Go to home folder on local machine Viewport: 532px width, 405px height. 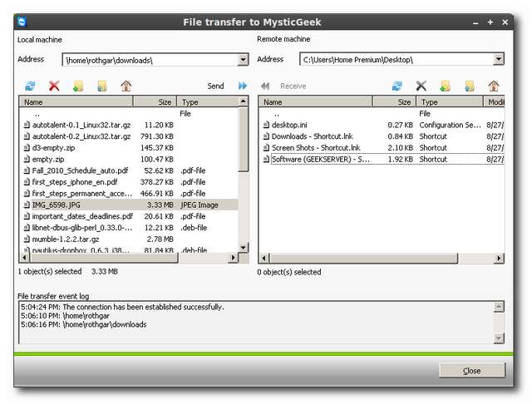click(126, 86)
